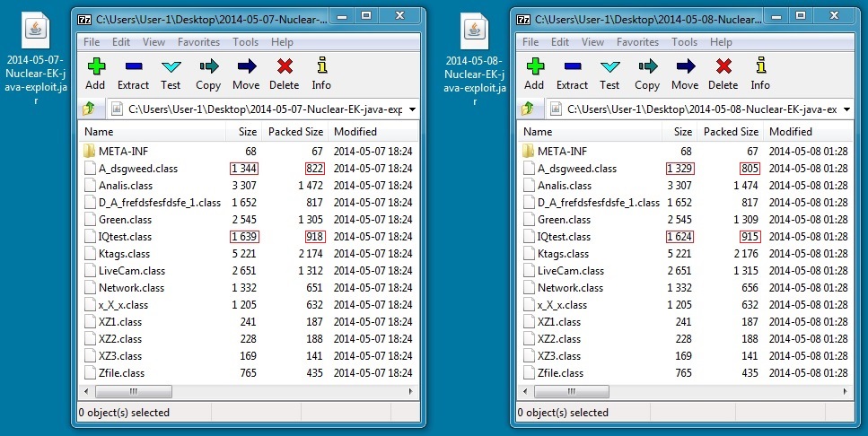Select META-INF folder in left archive

click(x=117, y=152)
